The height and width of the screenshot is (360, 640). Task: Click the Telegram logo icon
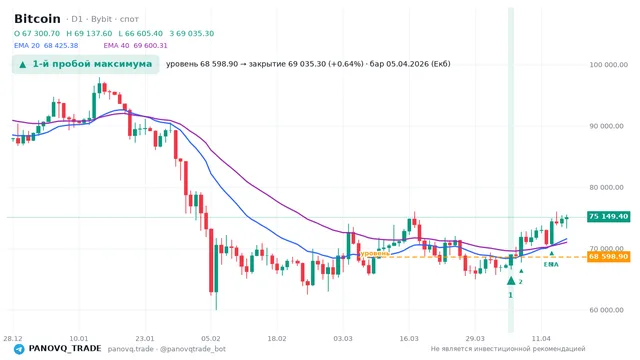click(19, 349)
